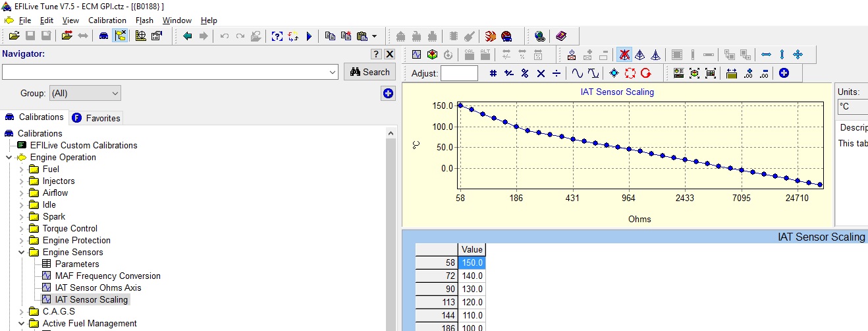The height and width of the screenshot is (331, 868).
Task: Click the open file folder icon
Action: click(13, 36)
